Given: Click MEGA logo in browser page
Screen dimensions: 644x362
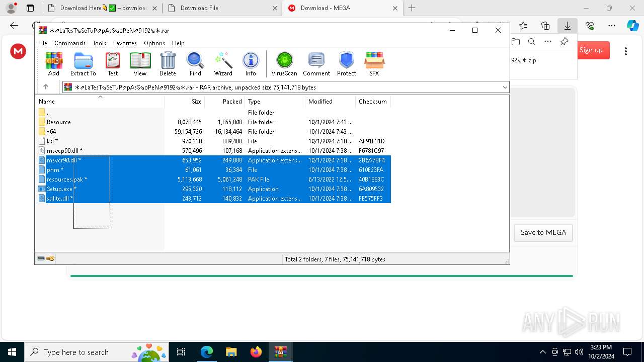Looking at the screenshot, I should coord(18,51).
